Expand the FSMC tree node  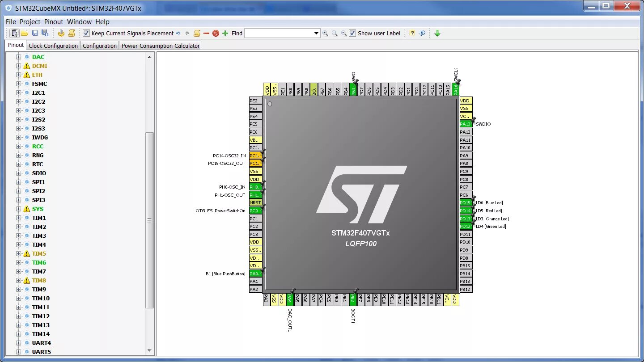19,84
